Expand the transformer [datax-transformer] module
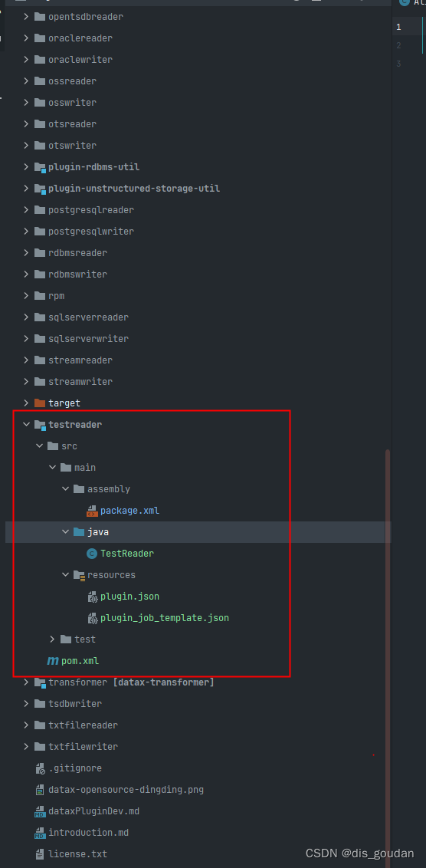Image resolution: width=426 pixels, height=868 pixels. pos(25,682)
